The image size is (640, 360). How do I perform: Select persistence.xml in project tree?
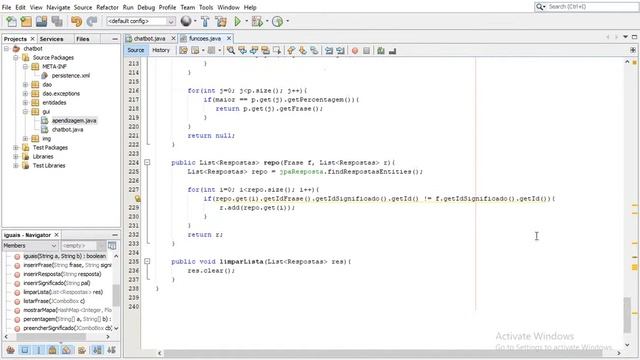point(71,76)
